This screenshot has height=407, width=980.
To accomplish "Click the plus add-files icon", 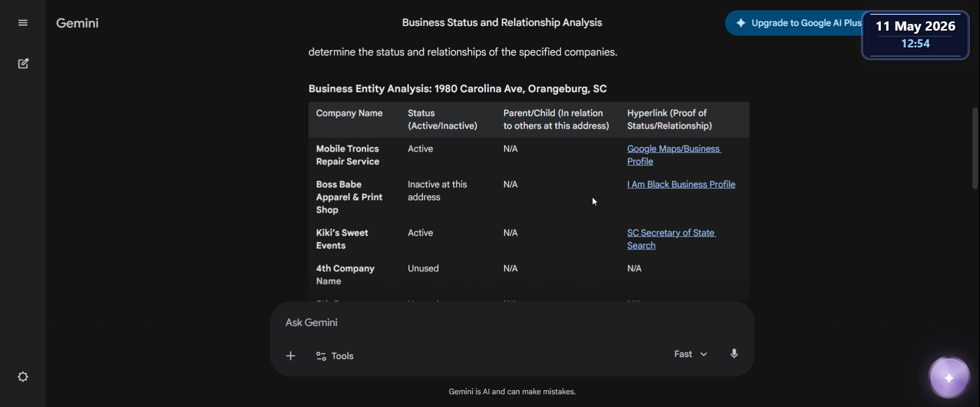I will (x=290, y=356).
